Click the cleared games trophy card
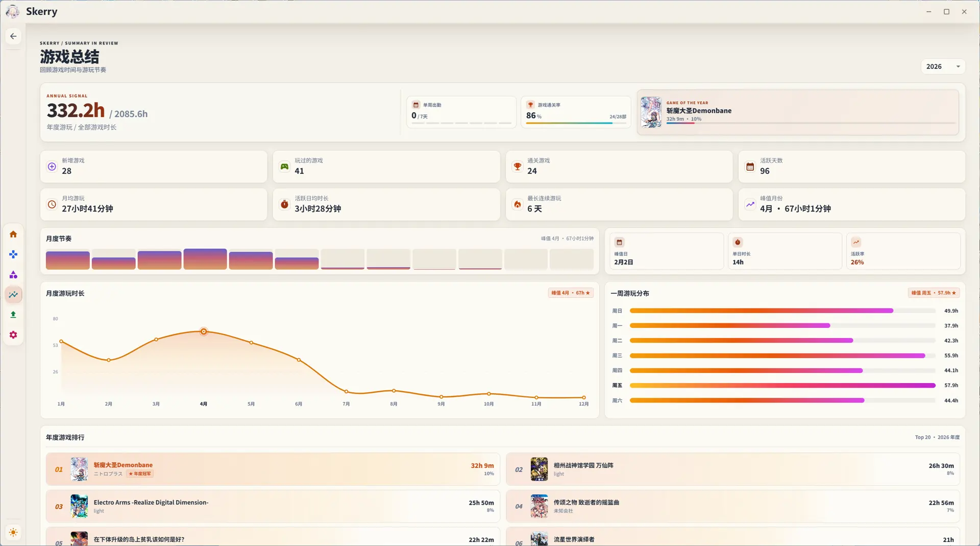 619,167
